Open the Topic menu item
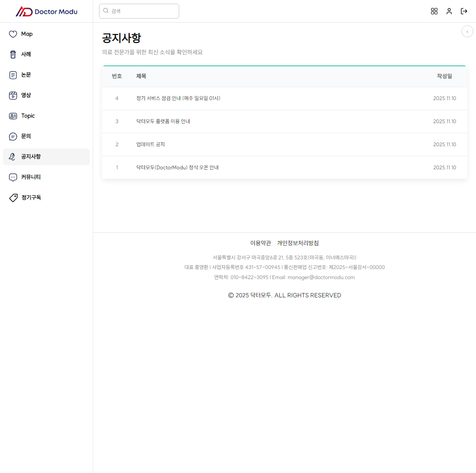The width and height of the screenshot is (476, 473). pyautogui.click(x=28, y=116)
